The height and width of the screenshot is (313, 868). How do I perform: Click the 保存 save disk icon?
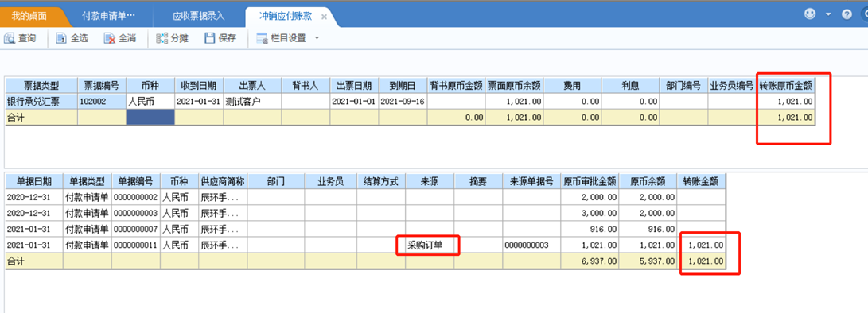point(210,38)
